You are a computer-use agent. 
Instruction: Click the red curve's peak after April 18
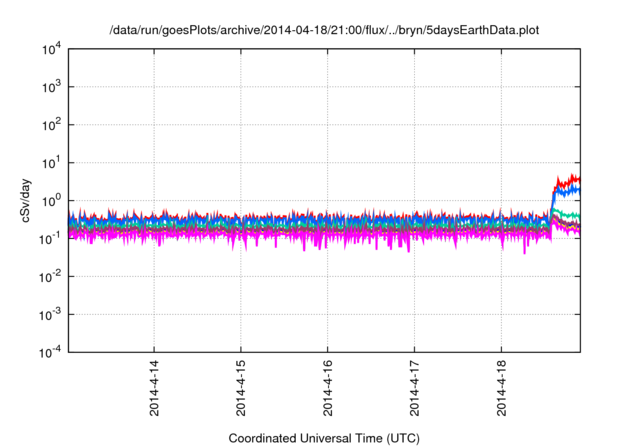point(573,177)
